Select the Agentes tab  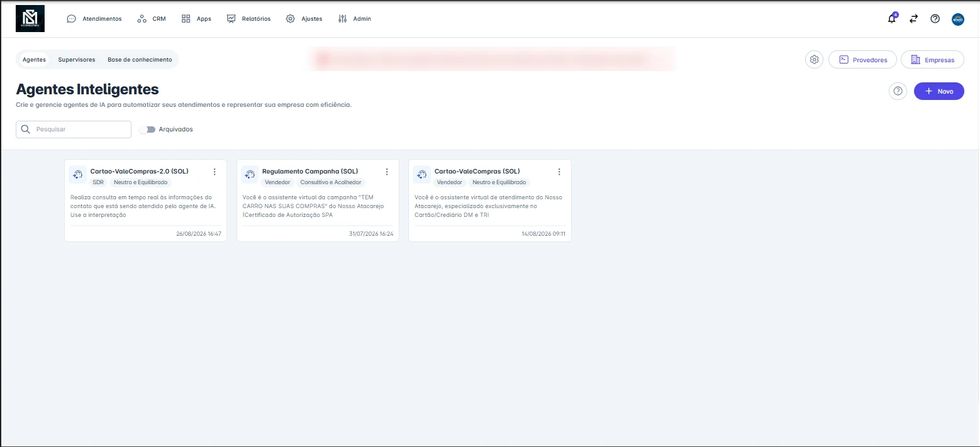coord(34,60)
